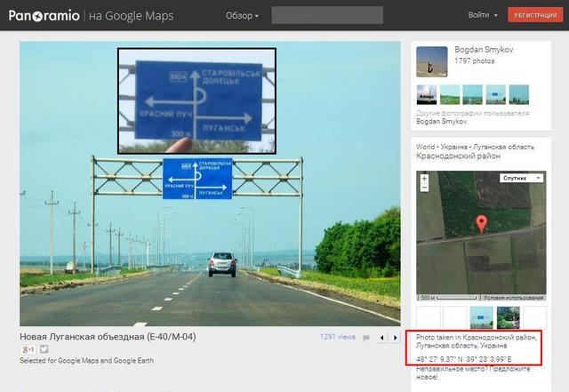Click Bogdan Smykov's avatar thumbnail
Screen dimensions: 569x392
432,61
